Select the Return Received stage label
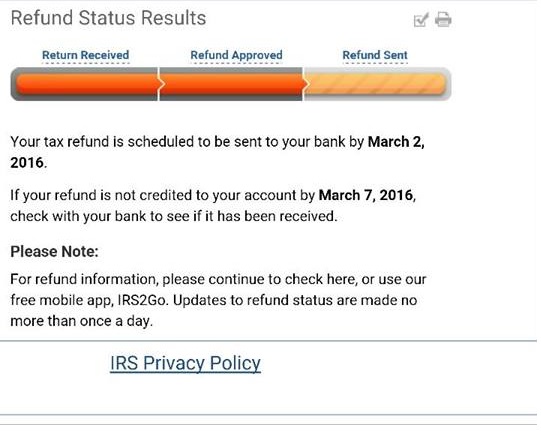 click(86, 55)
